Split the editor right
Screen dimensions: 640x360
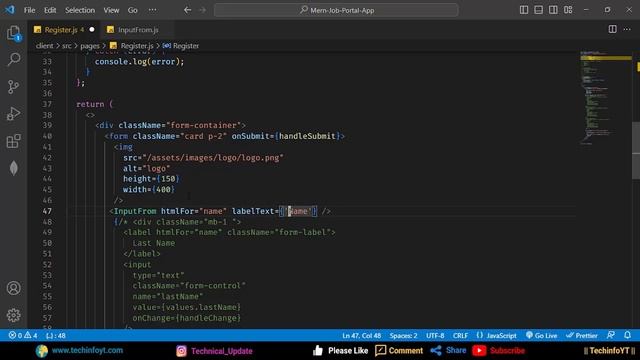pos(612,29)
